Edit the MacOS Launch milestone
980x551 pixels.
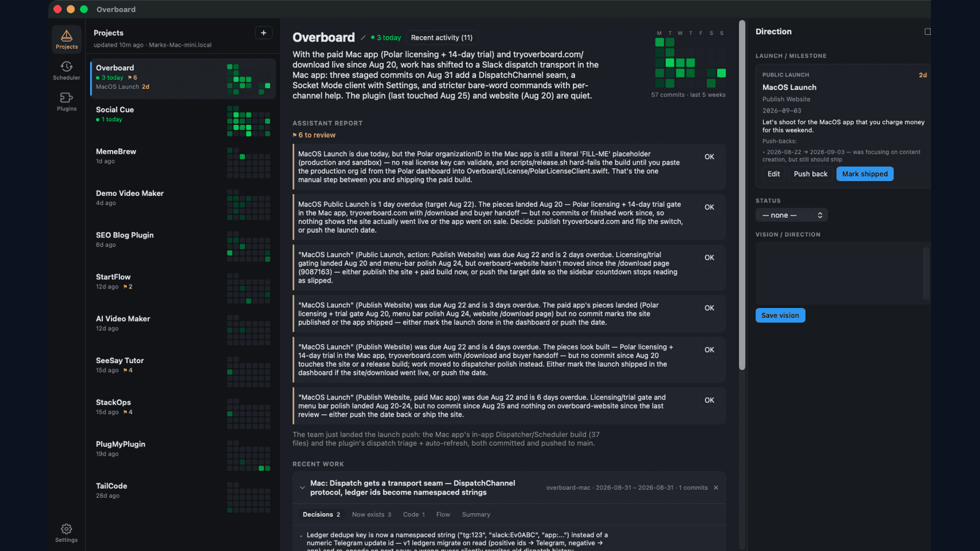(774, 174)
